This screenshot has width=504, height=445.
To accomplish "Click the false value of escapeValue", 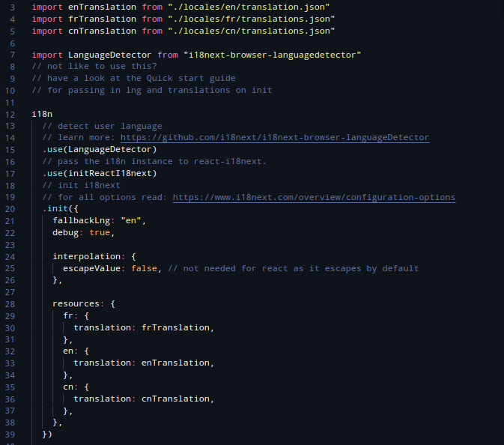I will tap(144, 268).
